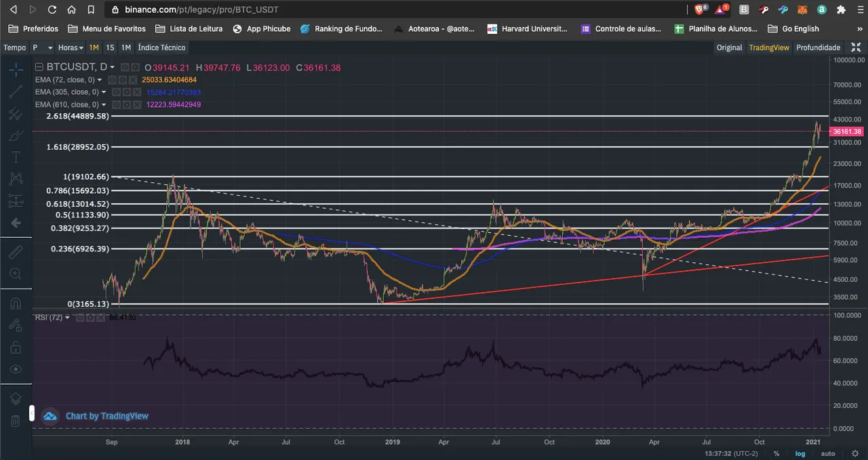Remove the EMA 72 indicator
The image size is (868, 460).
pos(133,80)
